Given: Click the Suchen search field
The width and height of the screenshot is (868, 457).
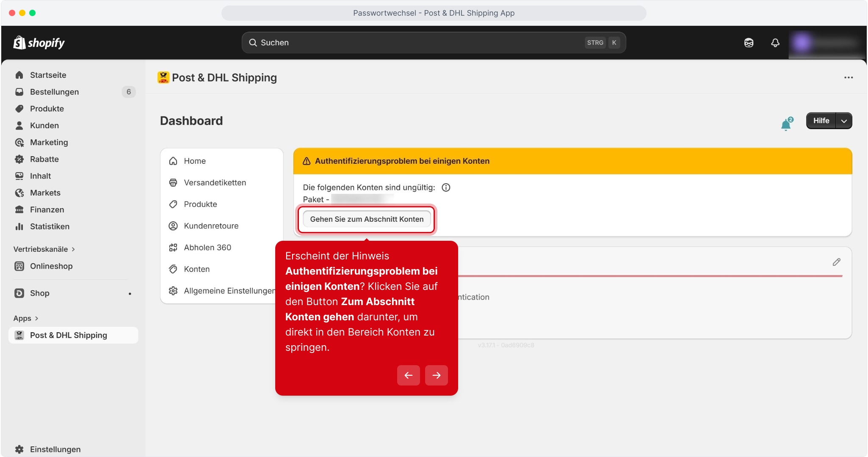Looking at the screenshot, I should coord(434,43).
